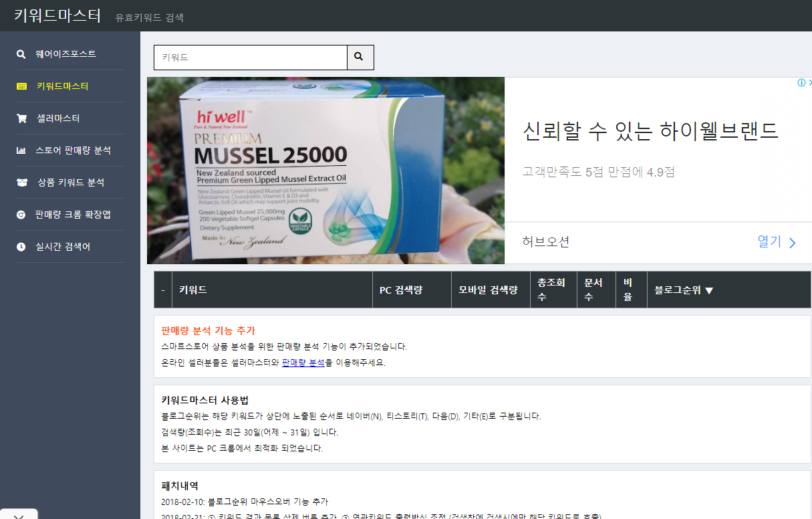Image resolution: width=812 pixels, height=519 pixels.
Task: Click the 총조회수 column header
Action: click(x=552, y=290)
